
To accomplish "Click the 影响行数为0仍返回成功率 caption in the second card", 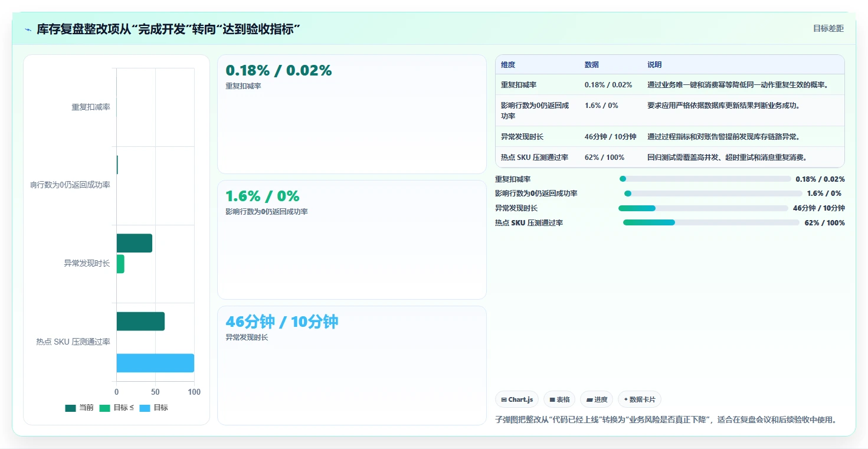I will pos(267,212).
